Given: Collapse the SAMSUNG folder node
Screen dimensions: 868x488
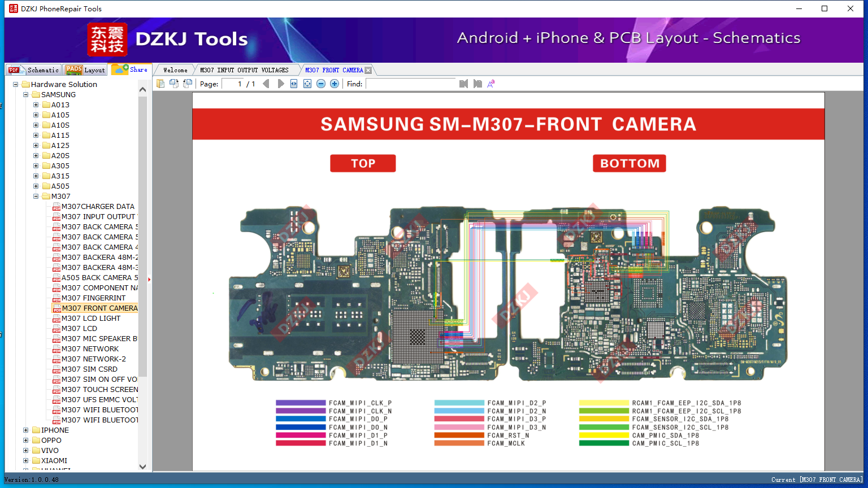Looking at the screenshot, I should point(25,95).
